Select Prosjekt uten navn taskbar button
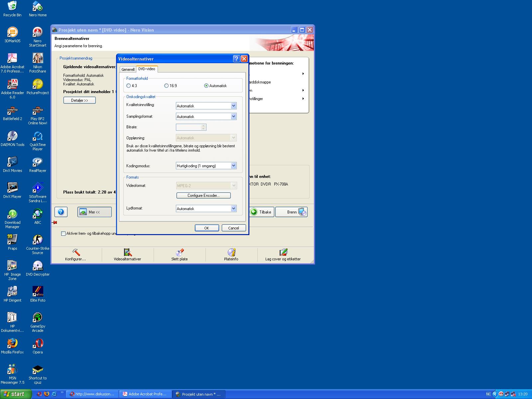The image size is (532, 399). coord(199,394)
